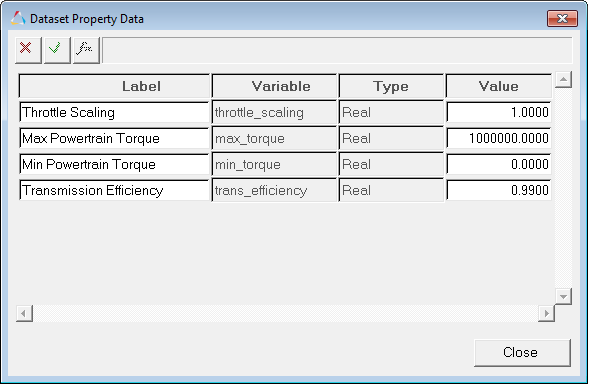592x384 pixels.
Task: Click the red X cancel edit icon
Action: pyautogui.click(x=28, y=50)
